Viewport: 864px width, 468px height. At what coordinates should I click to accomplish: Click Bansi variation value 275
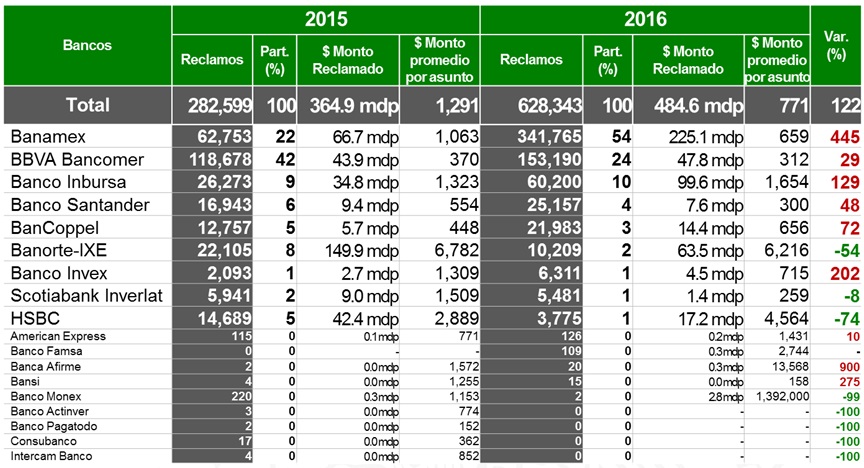[x=849, y=382]
